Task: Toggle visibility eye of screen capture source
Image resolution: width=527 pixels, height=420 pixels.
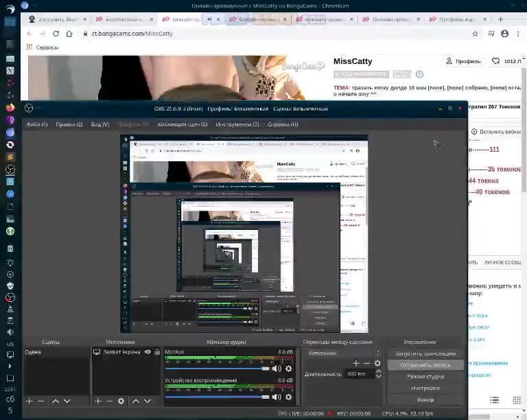Action: click(x=148, y=352)
